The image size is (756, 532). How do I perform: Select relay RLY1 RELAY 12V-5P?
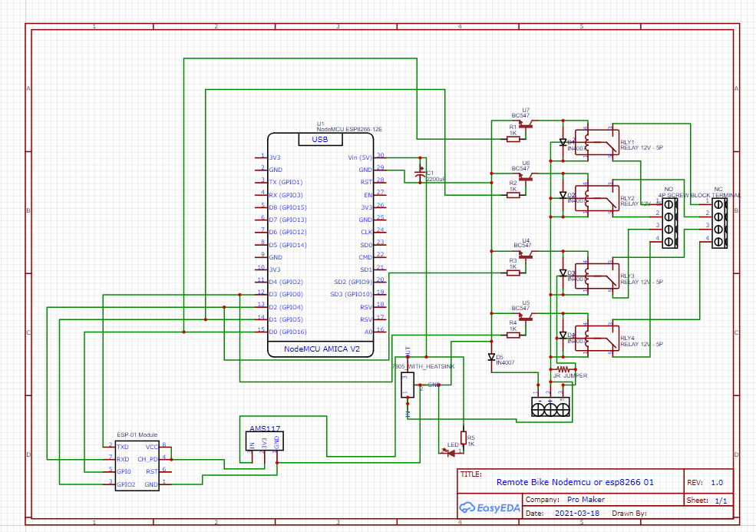pyautogui.click(x=599, y=142)
